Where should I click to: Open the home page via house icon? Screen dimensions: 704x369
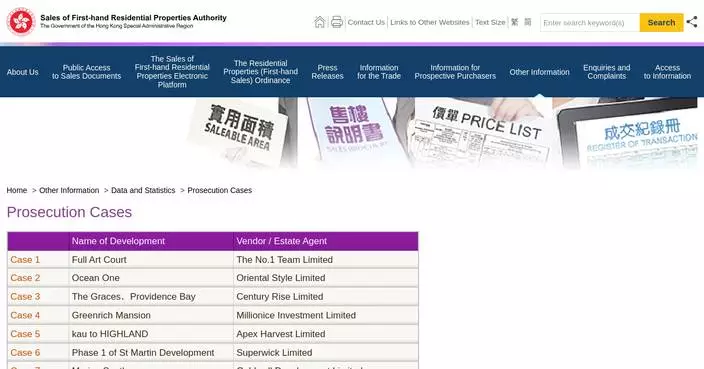click(320, 22)
